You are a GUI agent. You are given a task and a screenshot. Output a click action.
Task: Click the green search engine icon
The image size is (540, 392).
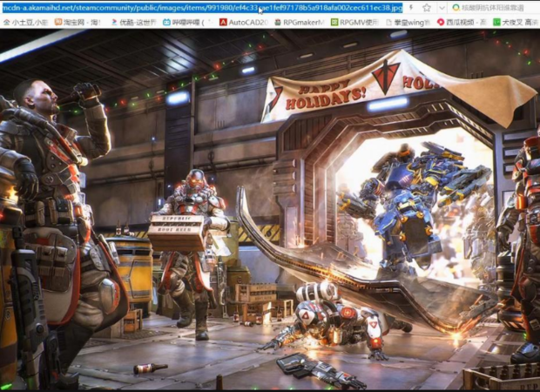456,8
